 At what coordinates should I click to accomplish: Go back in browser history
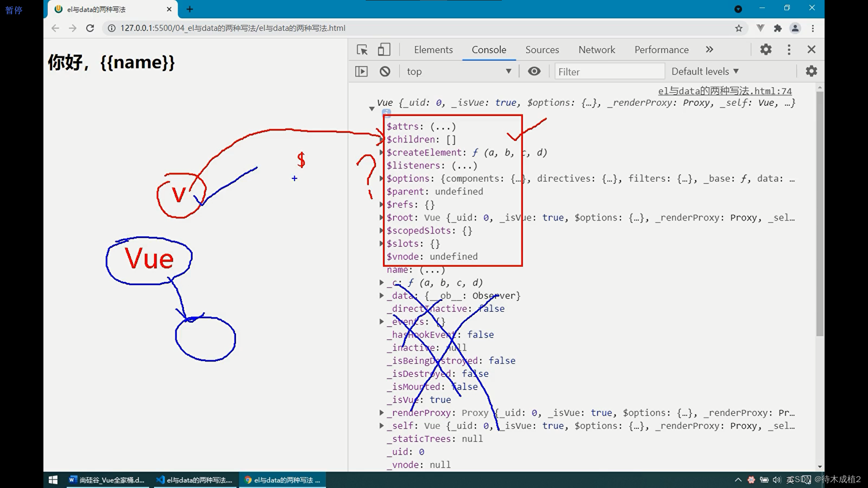pos(55,28)
